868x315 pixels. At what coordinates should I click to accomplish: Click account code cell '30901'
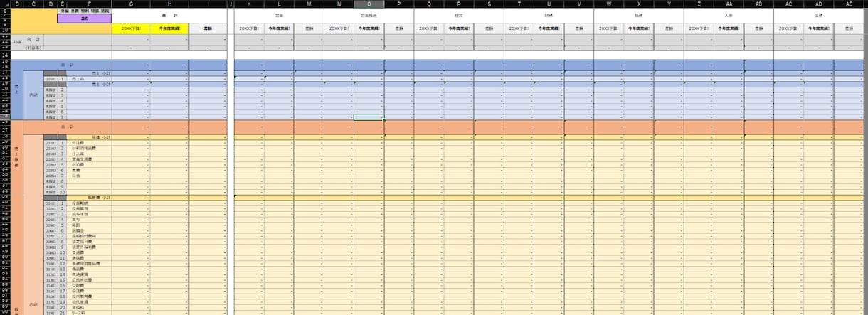click(51, 258)
